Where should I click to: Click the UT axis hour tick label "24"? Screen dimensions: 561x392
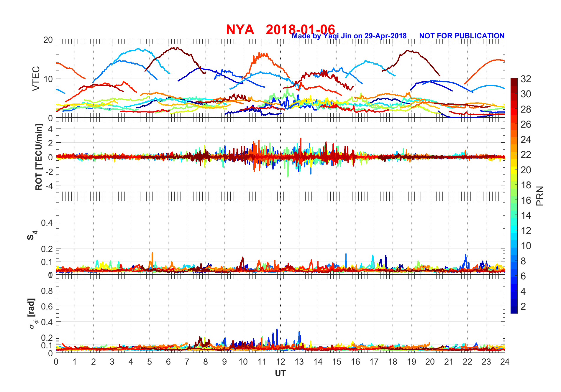pyautogui.click(x=505, y=362)
